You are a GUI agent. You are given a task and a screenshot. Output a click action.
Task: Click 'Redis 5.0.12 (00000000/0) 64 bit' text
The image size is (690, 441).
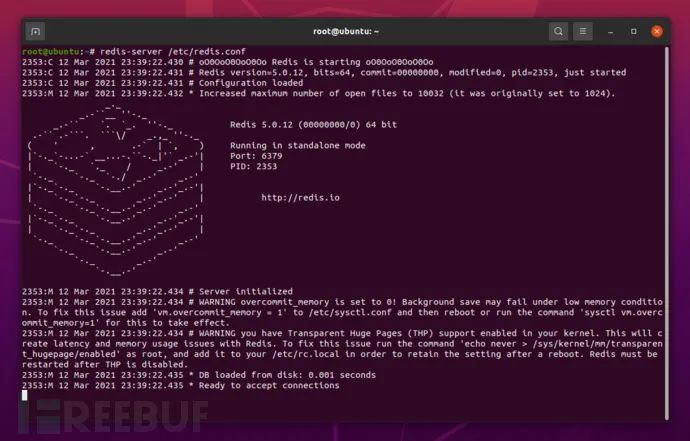point(313,125)
